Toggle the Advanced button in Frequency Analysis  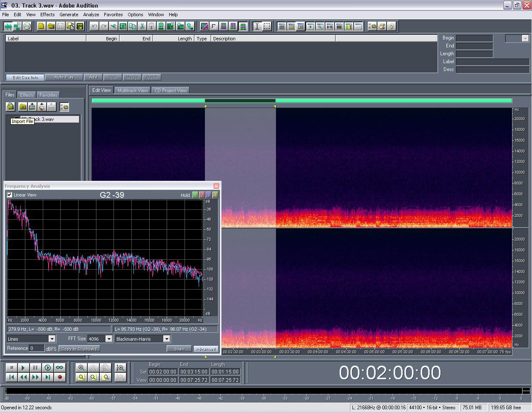click(206, 349)
